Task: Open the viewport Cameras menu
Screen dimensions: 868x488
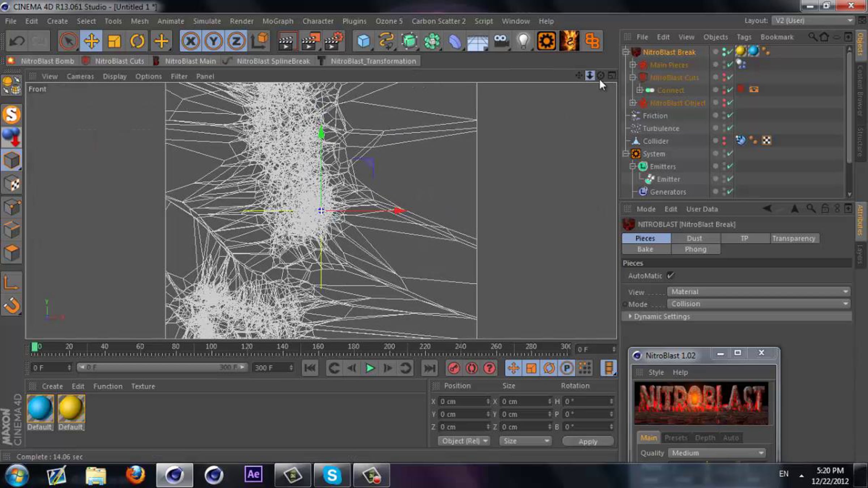Action: tap(80, 76)
